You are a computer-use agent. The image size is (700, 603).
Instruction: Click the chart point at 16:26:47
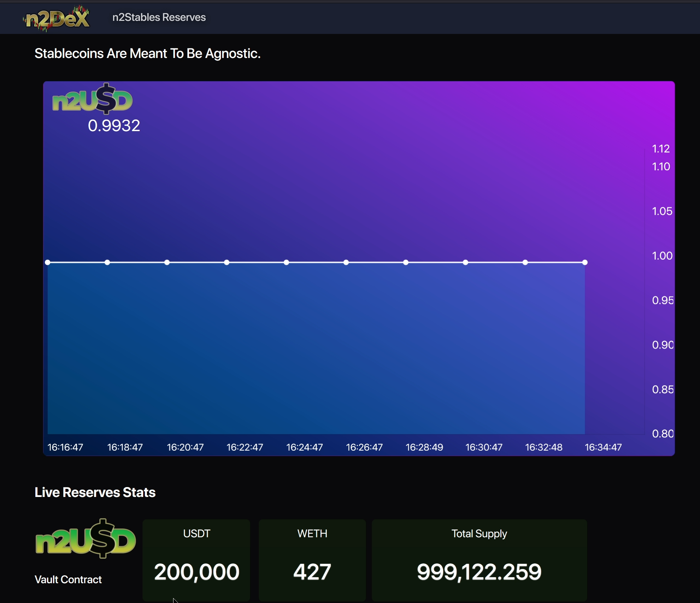click(x=346, y=262)
